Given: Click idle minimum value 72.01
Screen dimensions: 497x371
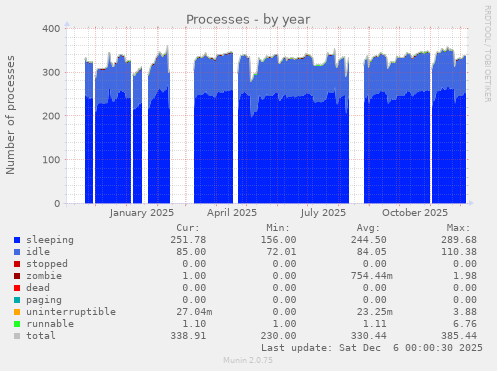Looking at the screenshot, I should (281, 252).
